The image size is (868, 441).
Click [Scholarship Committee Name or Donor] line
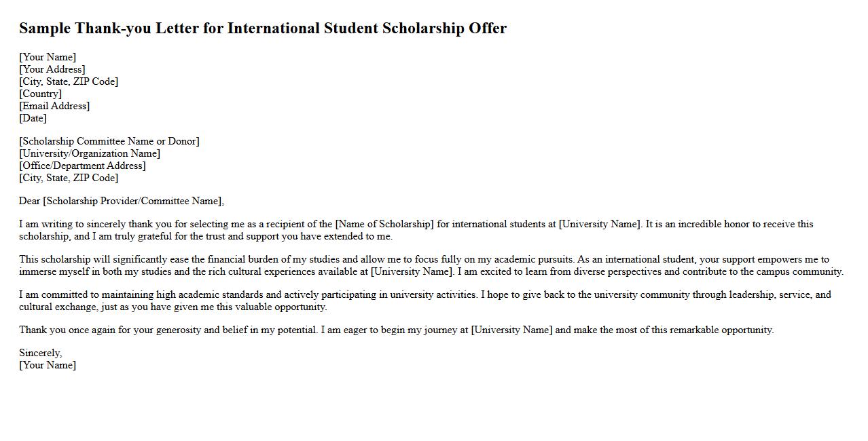pyautogui.click(x=109, y=141)
